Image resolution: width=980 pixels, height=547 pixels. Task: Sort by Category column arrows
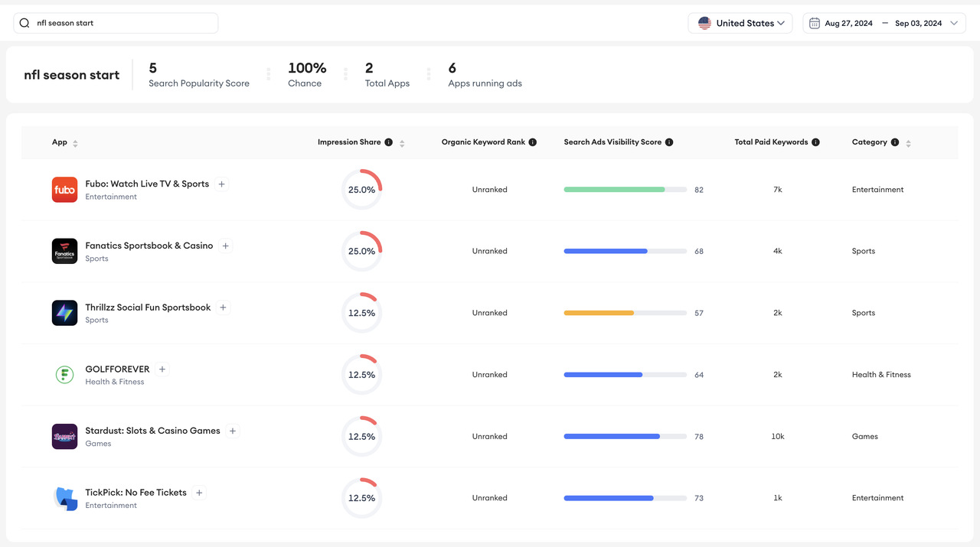[x=908, y=143]
